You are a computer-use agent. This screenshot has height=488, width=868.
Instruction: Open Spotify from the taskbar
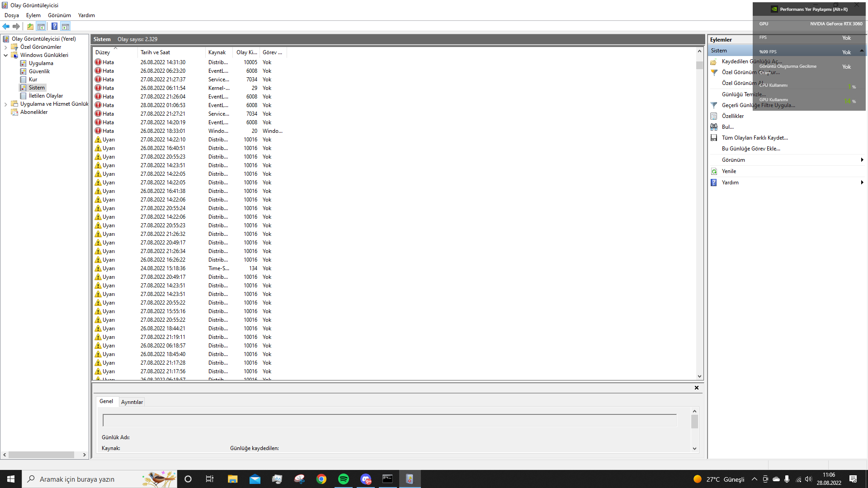[x=344, y=479]
